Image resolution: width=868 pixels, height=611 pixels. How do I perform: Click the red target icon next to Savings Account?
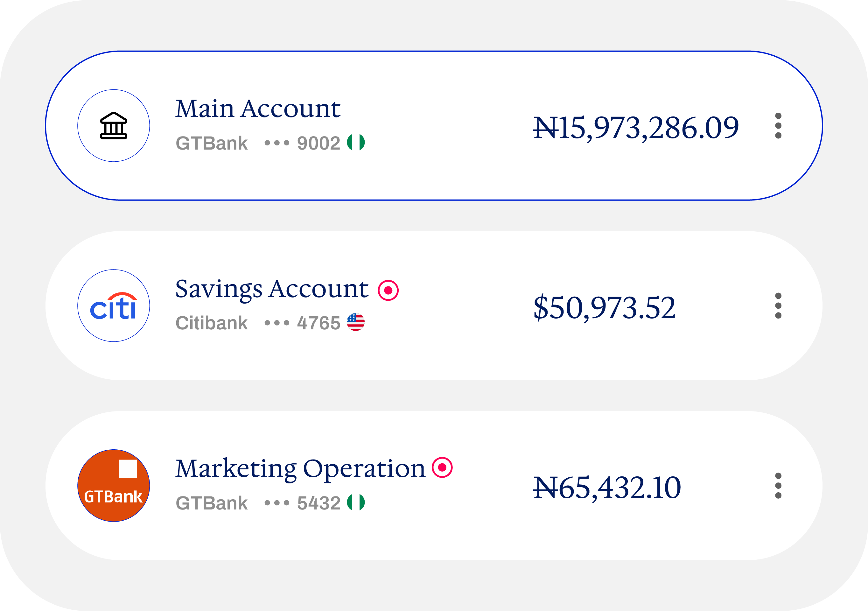pos(388,290)
